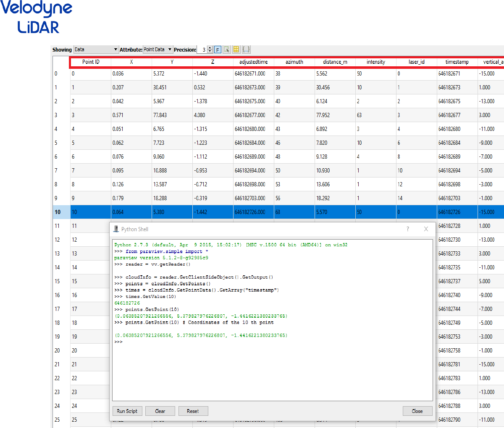
Task: Toggle cell connectivity braces icon
Action: point(246,50)
